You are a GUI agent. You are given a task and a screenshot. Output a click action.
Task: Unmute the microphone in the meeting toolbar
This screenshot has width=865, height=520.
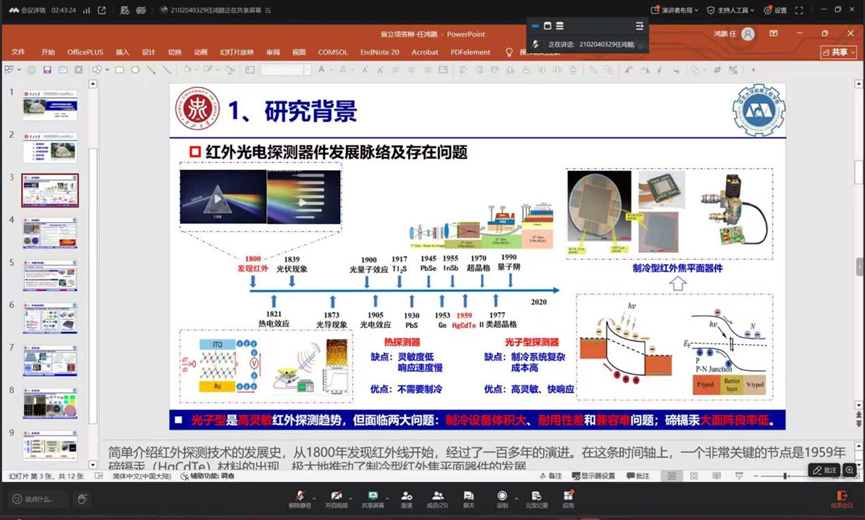point(300,498)
